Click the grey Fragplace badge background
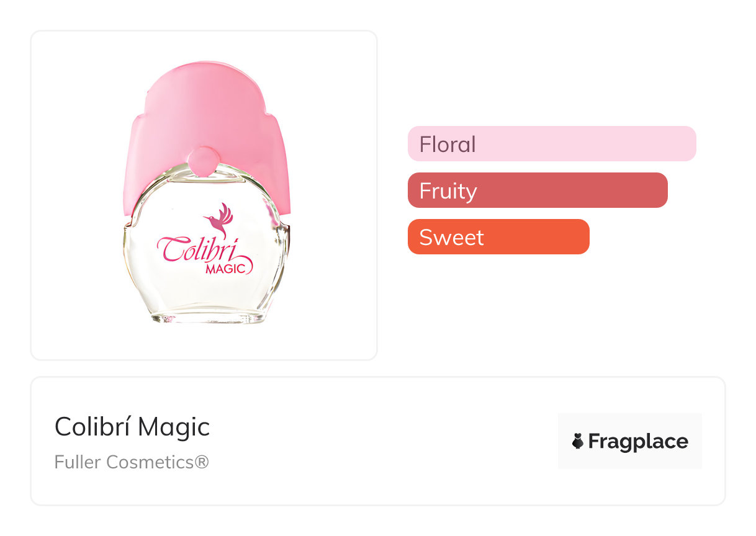The width and height of the screenshot is (756, 536). [629, 422]
